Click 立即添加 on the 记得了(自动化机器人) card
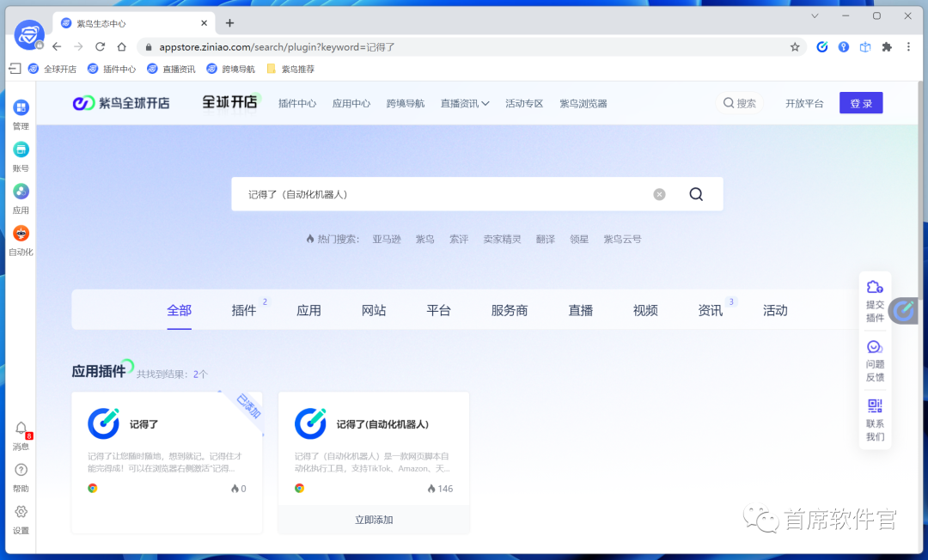Image resolution: width=928 pixels, height=560 pixels. pyautogui.click(x=373, y=521)
